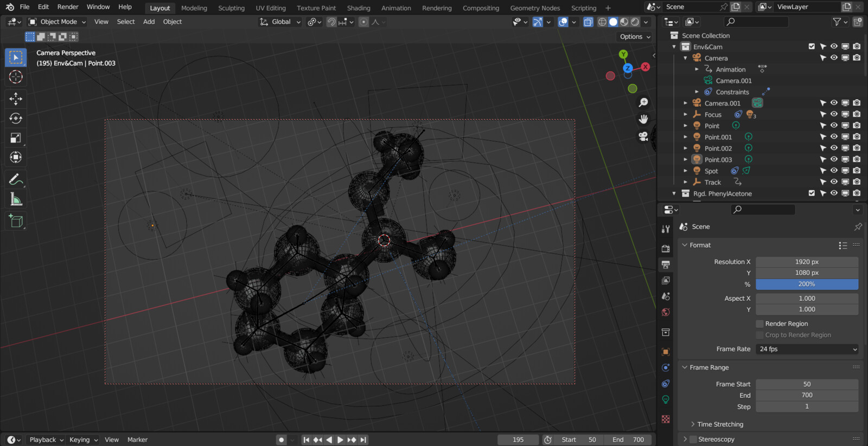The image size is (868, 446).
Task: Activate the Select Box tool
Action: click(x=16, y=57)
